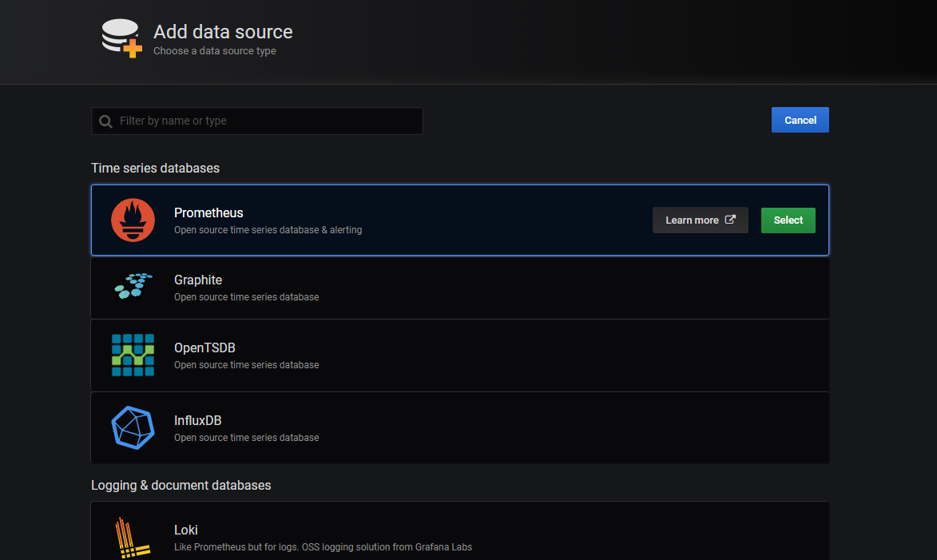The width and height of the screenshot is (937, 560).
Task: Click the Add data source database icon
Action: pyautogui.click(x=122, y=38)
